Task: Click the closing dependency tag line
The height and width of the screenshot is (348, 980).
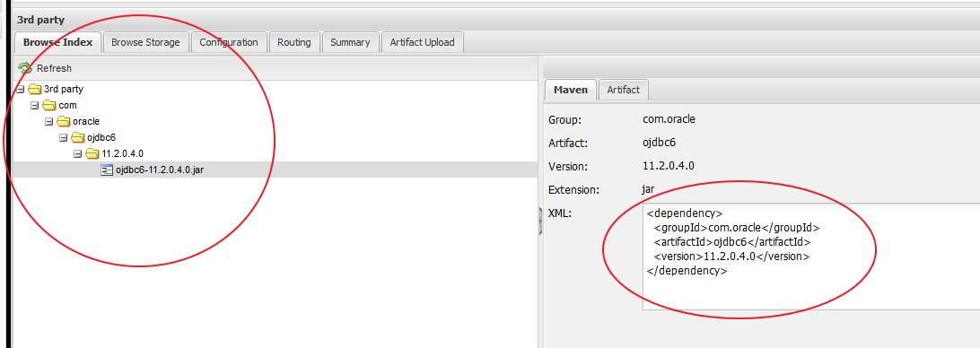Action: click(687, 271)
